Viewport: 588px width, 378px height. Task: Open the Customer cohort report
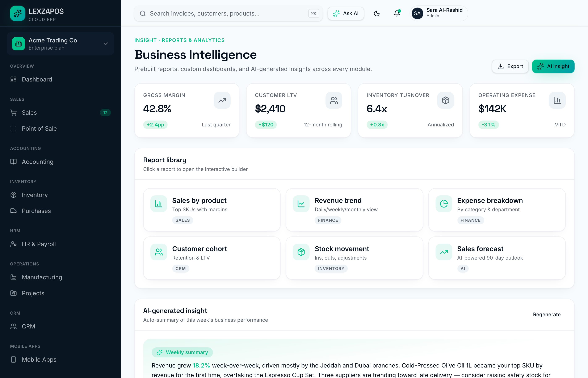click(x=212, y=258)
